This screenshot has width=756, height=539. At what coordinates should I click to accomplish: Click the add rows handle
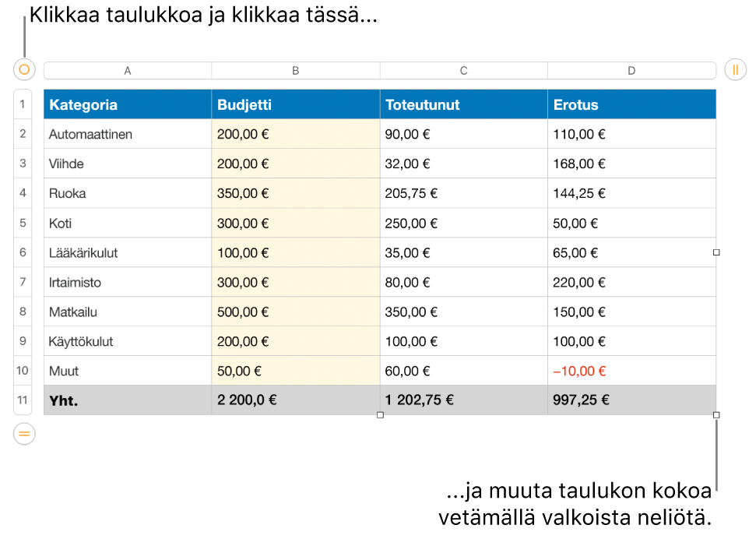[x=24, y=433]
